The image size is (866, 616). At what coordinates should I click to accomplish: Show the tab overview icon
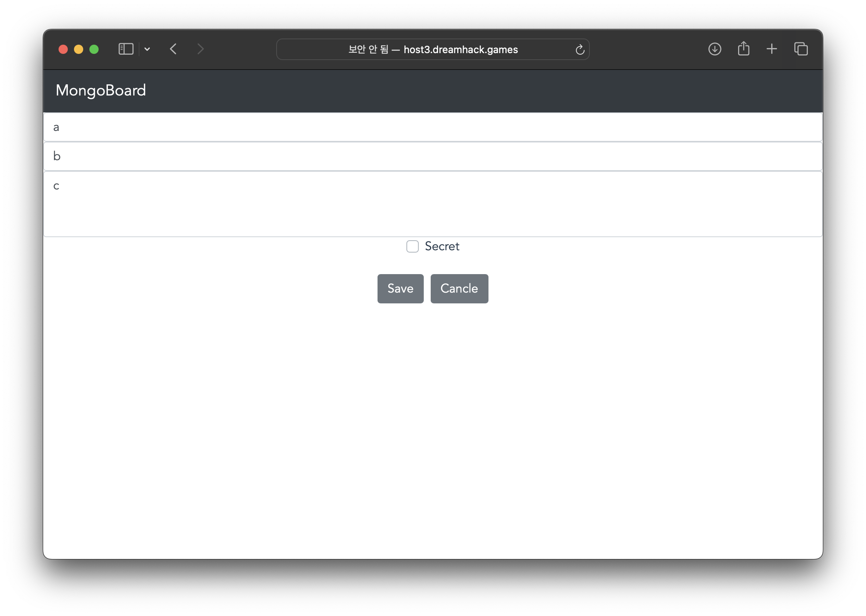pyautogui.click(x=801, y=49)
